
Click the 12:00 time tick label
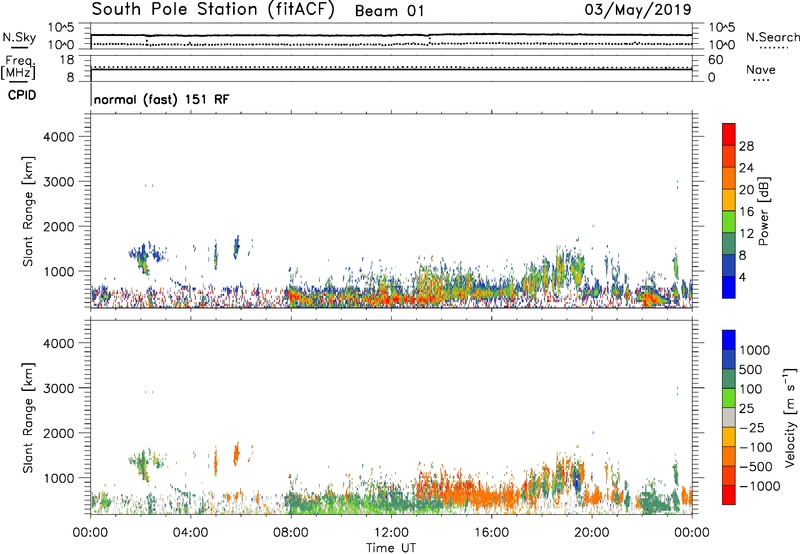pyautogui.click(x=391, y=533)
